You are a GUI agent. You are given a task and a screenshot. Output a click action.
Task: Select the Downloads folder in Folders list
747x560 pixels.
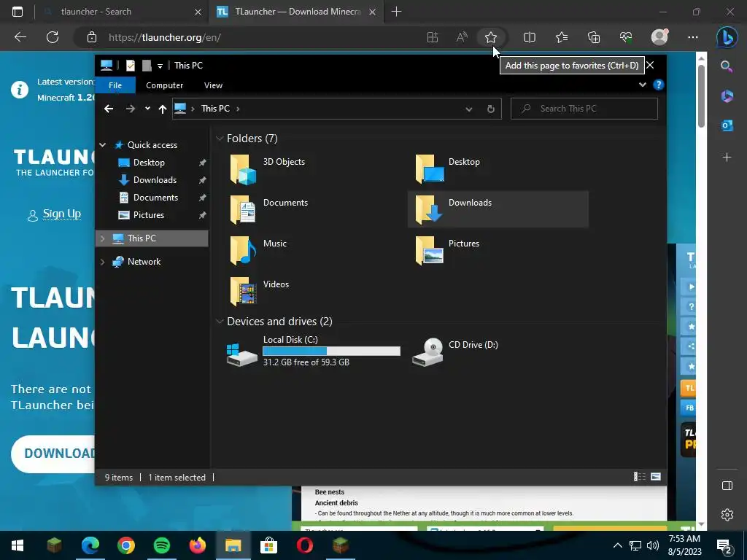498,209
